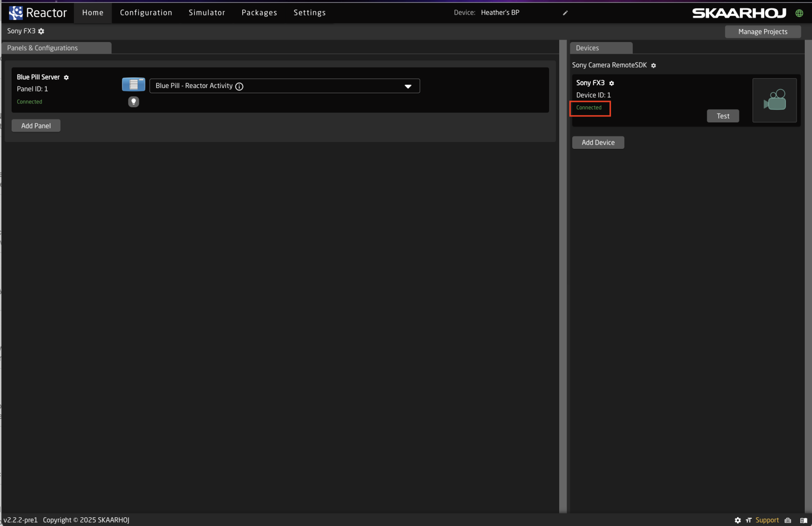Click the Add Panel button
Image resolution: width=812 pixels, height=526 pixels.
36,126
